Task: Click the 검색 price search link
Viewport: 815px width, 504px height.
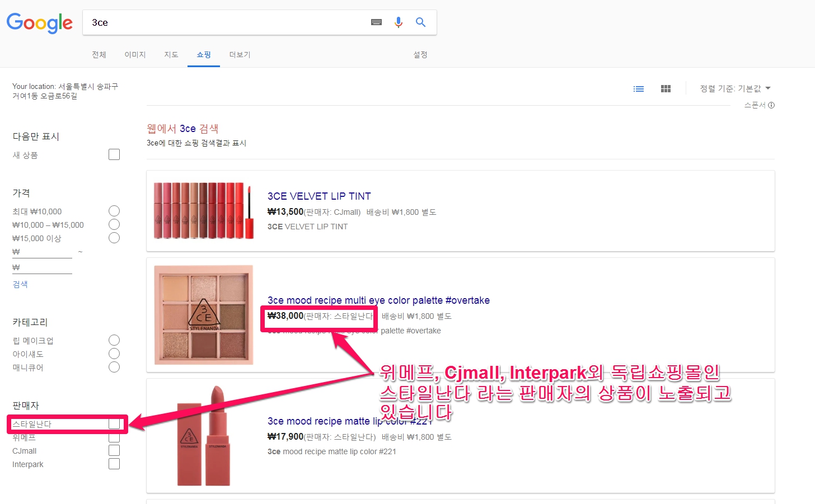Action: coord(20,284)
